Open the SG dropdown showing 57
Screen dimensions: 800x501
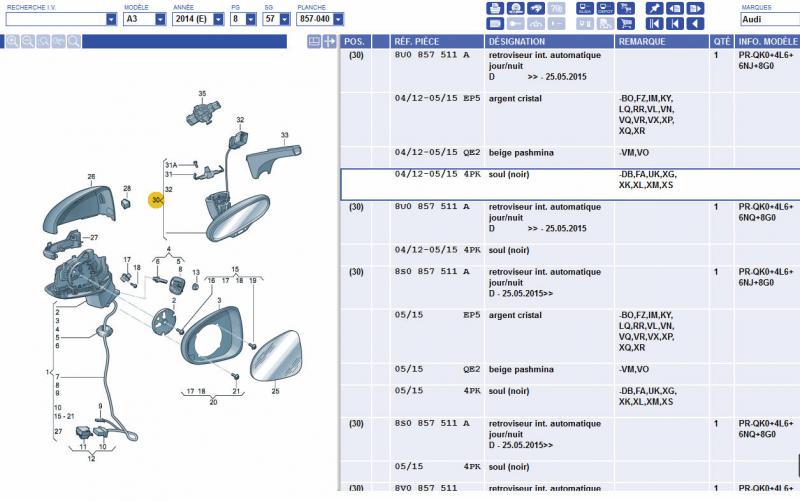(x=285, y=19)
